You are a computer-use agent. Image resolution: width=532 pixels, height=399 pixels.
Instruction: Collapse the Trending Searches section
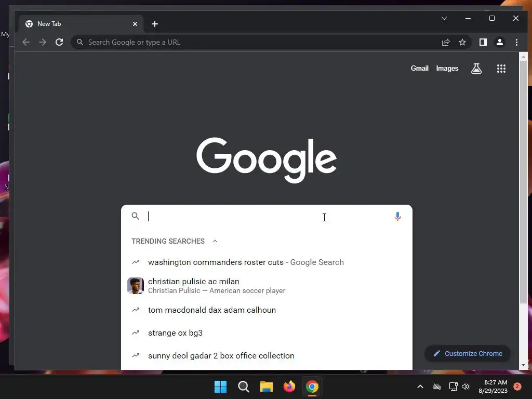point(215,241)
